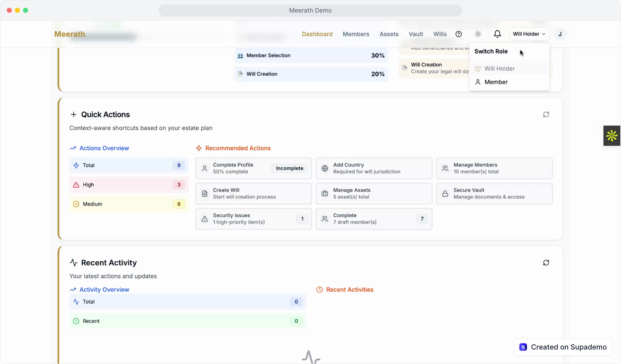Click the Security Issues count badge 1

pos(302,219)
